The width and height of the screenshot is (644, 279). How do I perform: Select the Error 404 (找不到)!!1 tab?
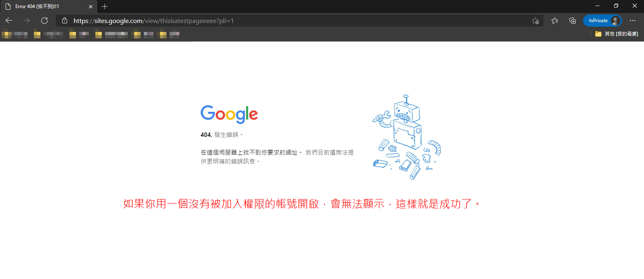48,6
